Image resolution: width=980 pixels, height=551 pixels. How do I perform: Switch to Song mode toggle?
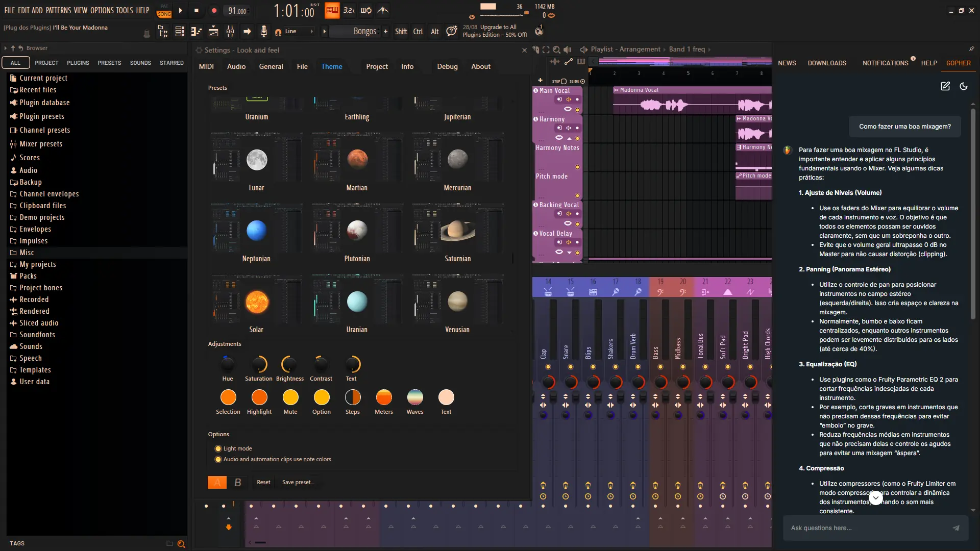(164, 14)
